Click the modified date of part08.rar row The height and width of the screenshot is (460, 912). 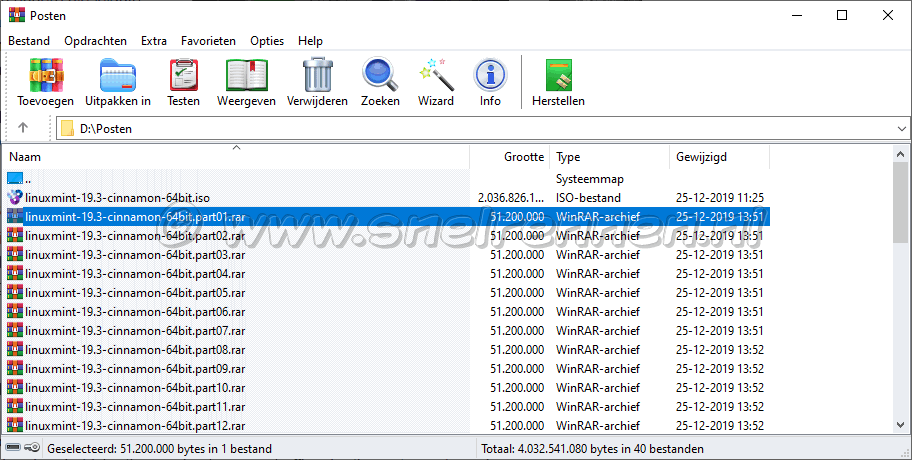coord(719,350)
